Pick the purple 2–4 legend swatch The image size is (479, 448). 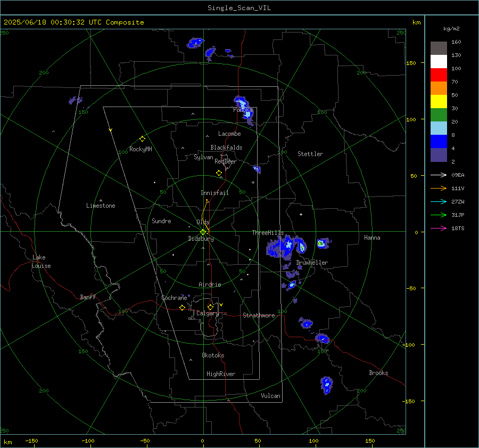point(439,155)
